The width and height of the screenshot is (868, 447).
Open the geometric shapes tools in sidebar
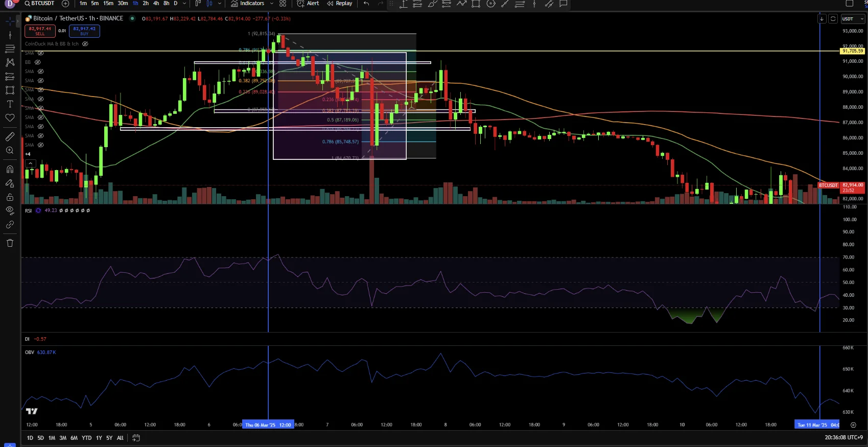(x=10, y=90)
